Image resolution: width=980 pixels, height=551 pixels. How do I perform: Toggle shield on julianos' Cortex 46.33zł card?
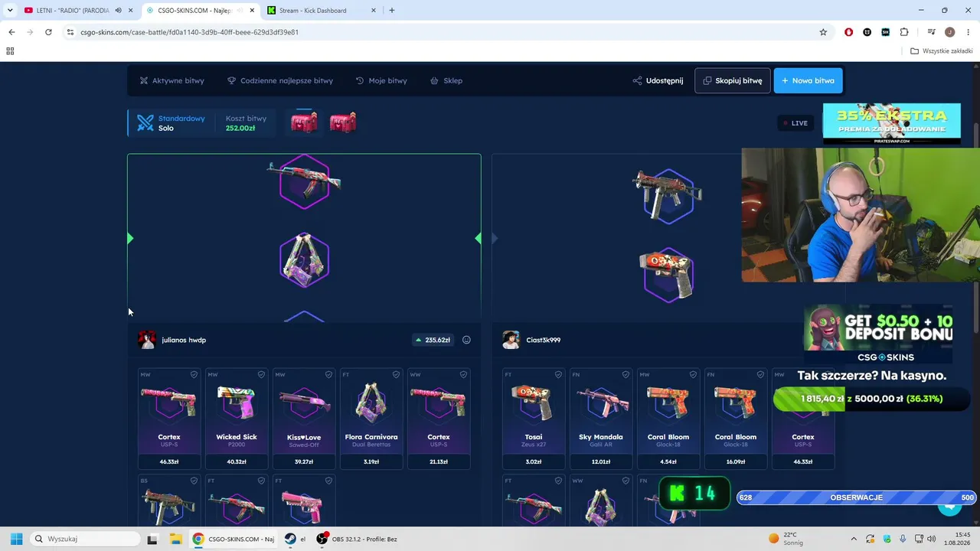pos(194,374)
